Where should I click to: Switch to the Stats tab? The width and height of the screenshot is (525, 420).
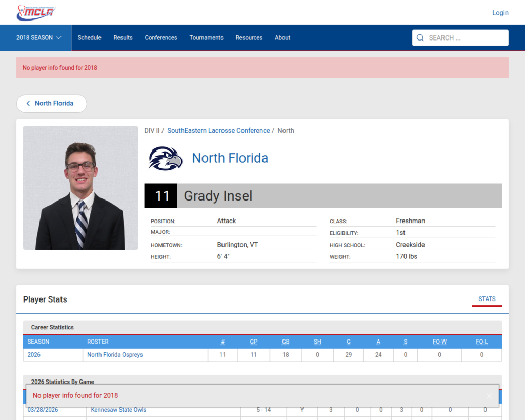click(x=487, y=299)
